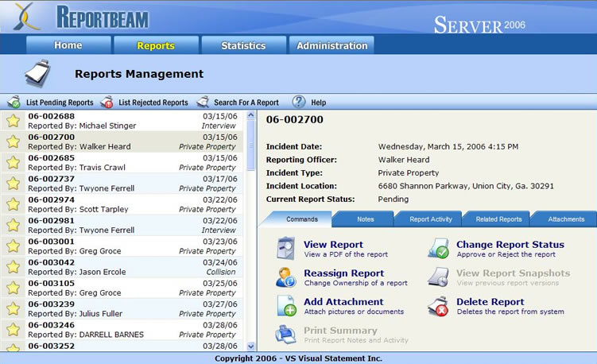Viewport: 597px width, 364px height.
Task: Click the List Rejected Reports link
Action: pos(153,103)
